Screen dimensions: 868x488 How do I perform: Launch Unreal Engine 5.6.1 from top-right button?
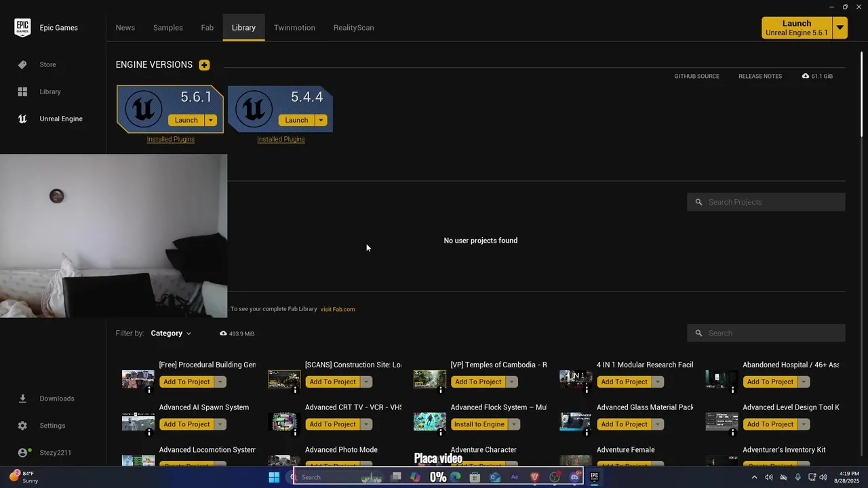(797, 28)
